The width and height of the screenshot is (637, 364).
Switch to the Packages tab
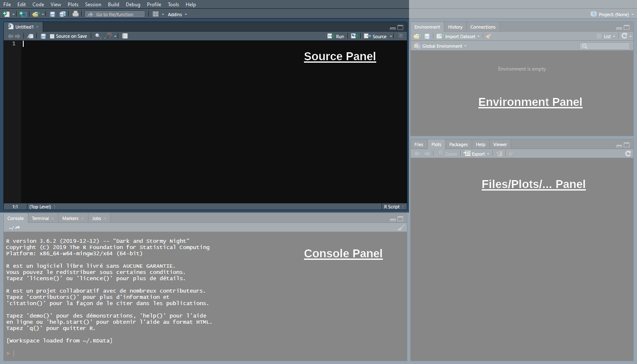point(458,144)
